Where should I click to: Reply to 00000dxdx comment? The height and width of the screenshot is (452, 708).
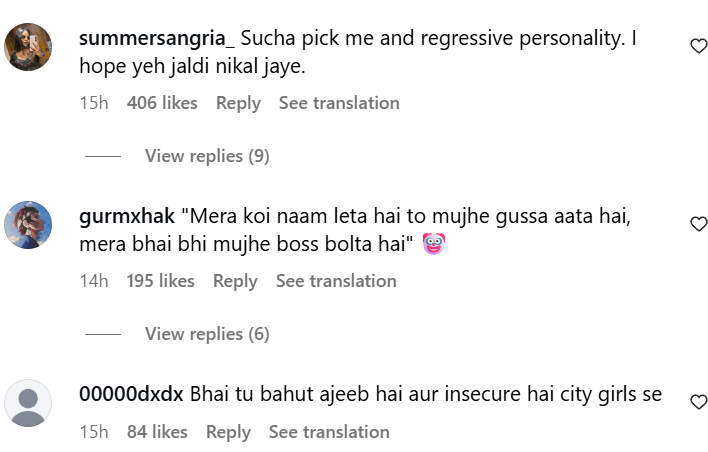coord(228,432)
